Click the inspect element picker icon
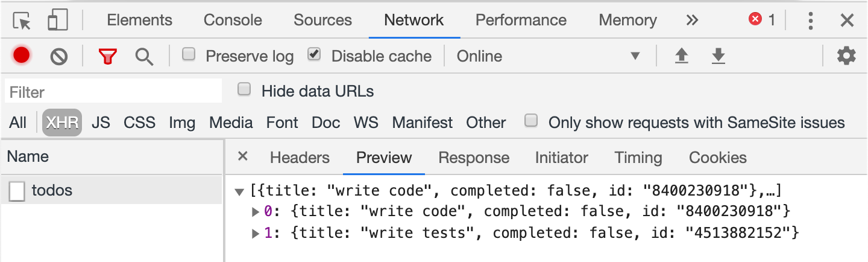Screen dimensions: 868x262 22,21
